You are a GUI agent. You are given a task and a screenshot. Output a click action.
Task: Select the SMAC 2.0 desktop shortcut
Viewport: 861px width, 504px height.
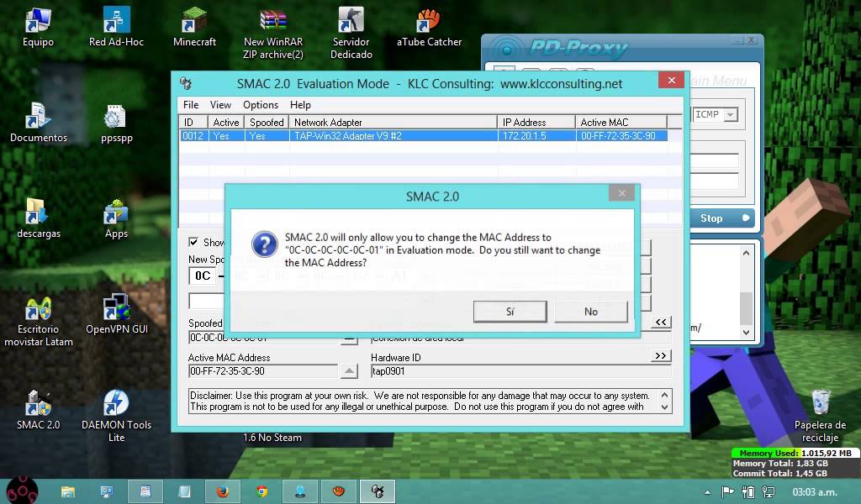(x=39, y=410)
